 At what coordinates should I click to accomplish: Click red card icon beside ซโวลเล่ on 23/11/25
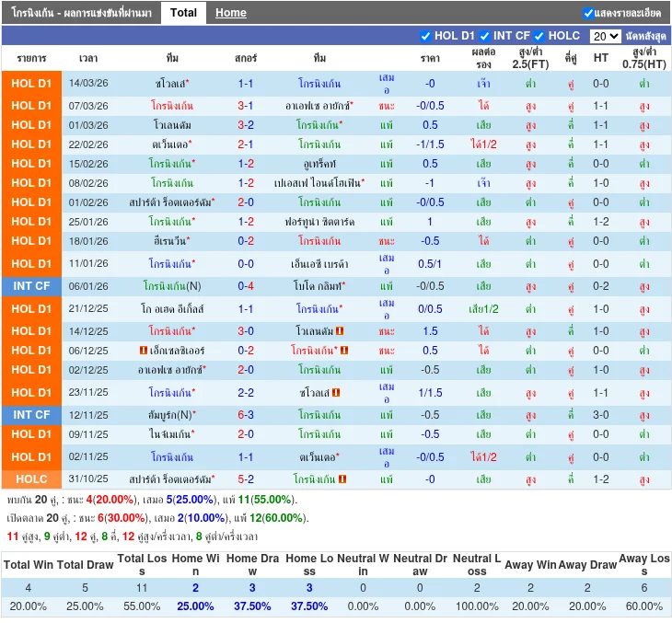tap(336, 392)
